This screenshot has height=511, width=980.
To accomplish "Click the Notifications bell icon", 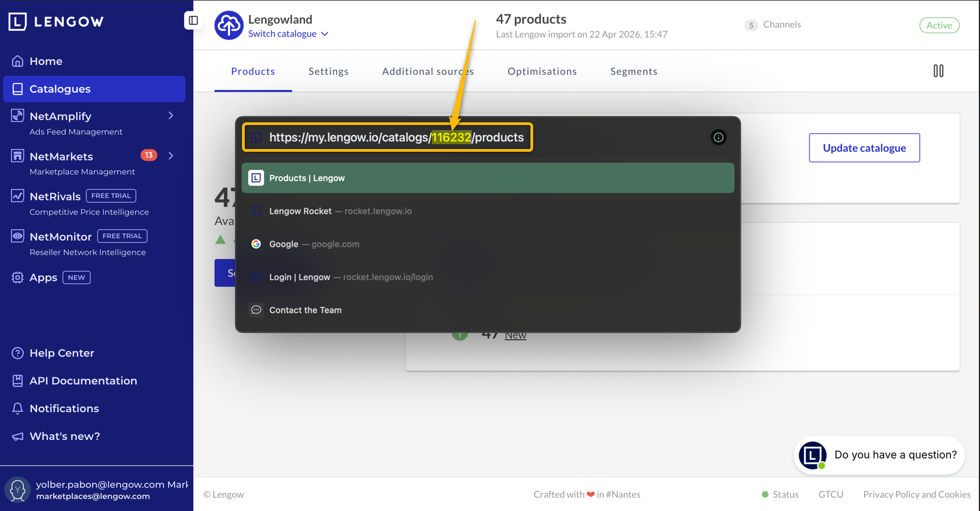I will click(x=17, y=408).
